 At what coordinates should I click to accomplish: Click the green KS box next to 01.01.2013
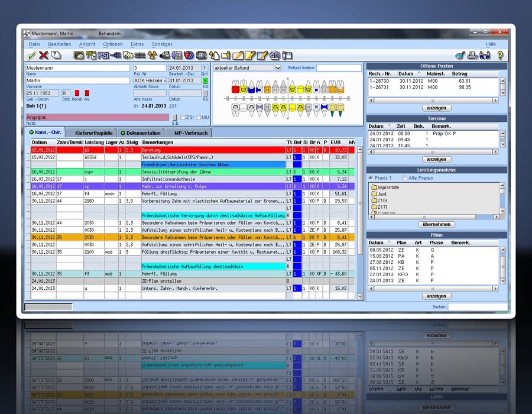click(x=205, y=81)
